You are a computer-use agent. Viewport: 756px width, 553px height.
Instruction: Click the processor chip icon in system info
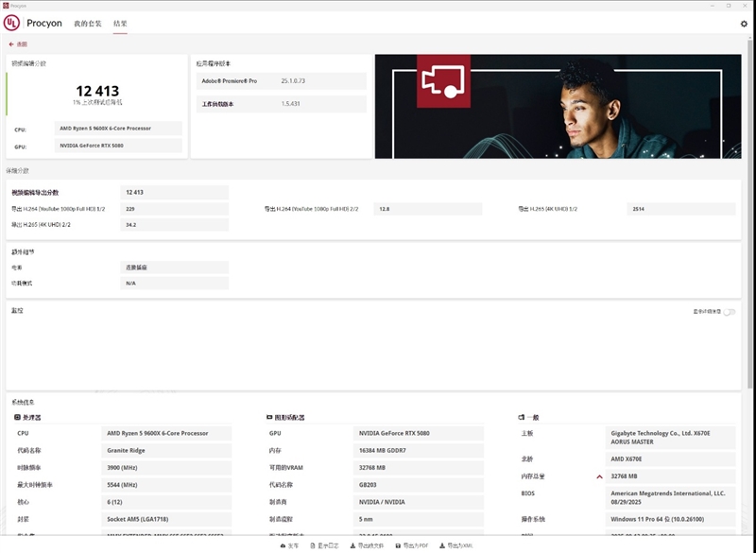point(17,417)
